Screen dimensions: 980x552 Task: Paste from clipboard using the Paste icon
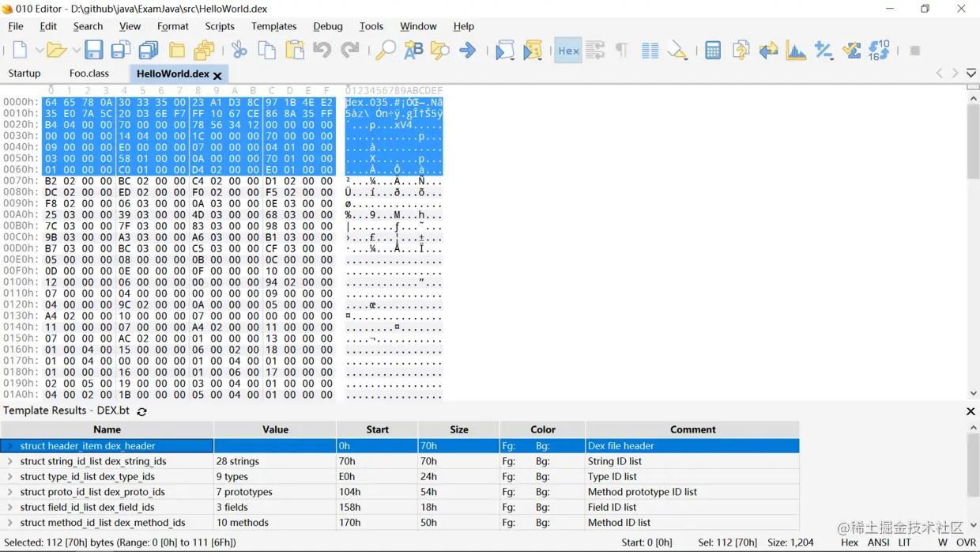(x=295, y=51)
